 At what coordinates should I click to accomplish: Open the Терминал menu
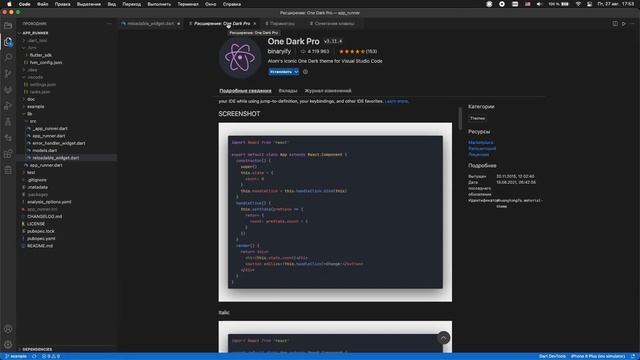188,4
